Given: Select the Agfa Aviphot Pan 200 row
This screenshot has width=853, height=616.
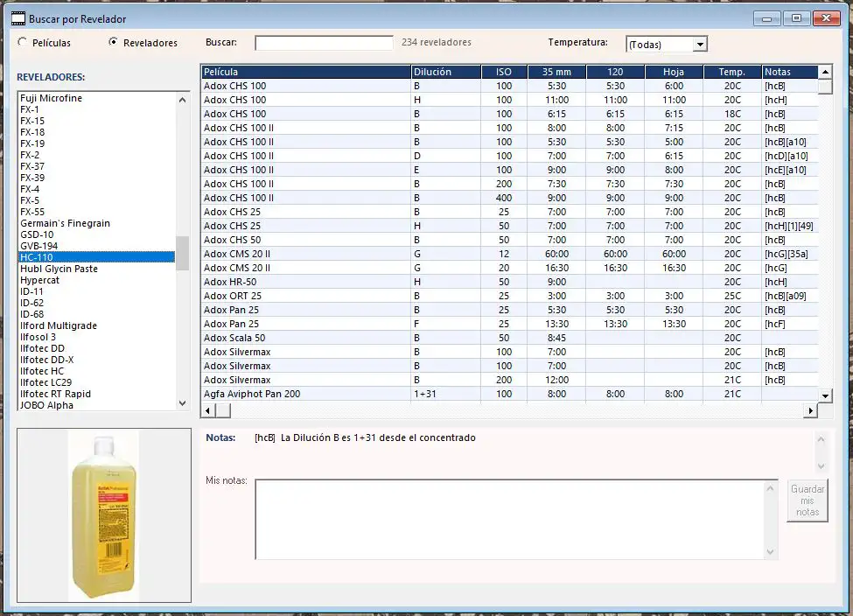Looking at the screenshot, I should point(510,394).
